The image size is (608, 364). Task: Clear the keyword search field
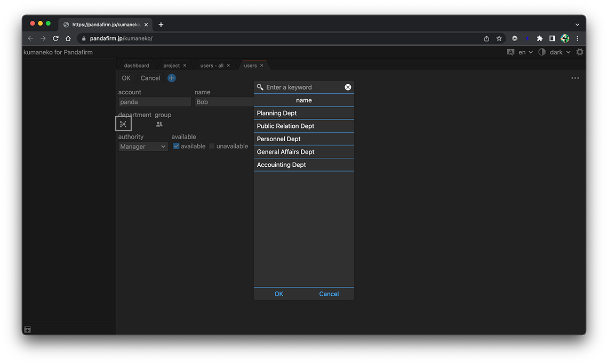pyautogui.click(x=348, y=87)
